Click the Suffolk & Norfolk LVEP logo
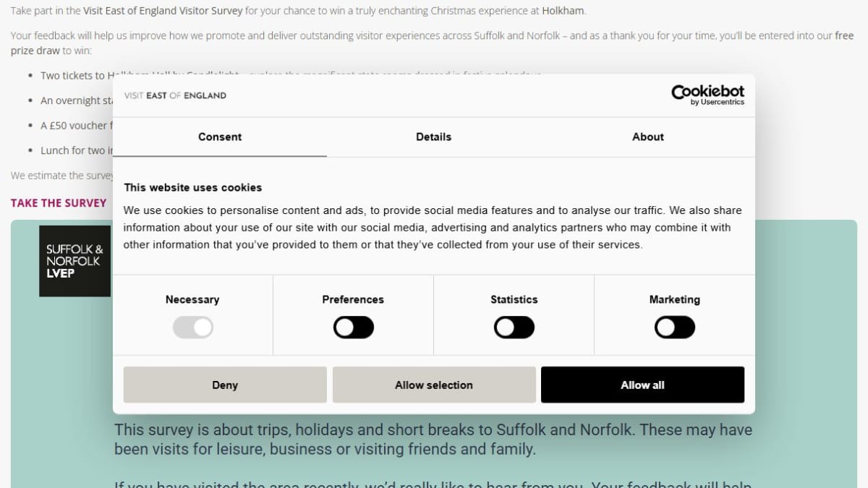The width and height of the screenshot is (868, 488). (x=75, y=261)
